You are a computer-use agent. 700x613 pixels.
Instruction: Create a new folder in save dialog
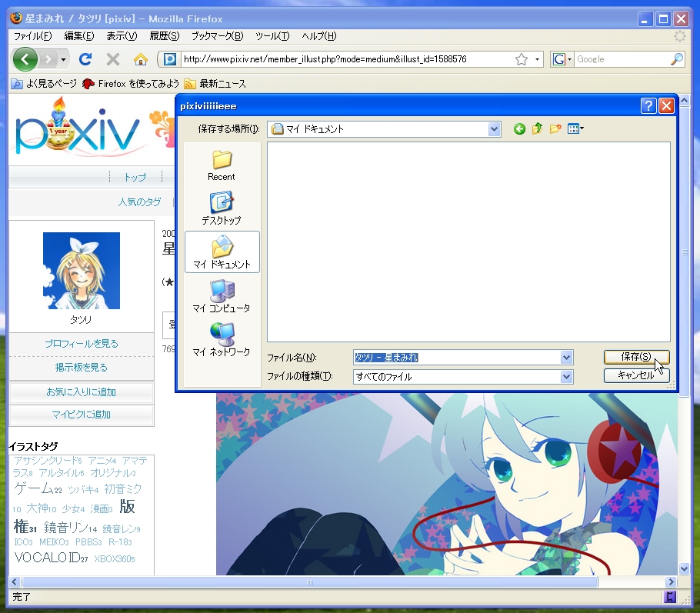click(555, 129)
